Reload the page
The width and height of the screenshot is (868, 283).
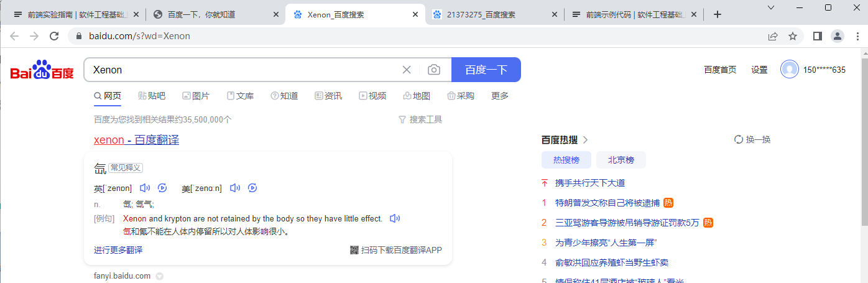click(x=55, y=36)
